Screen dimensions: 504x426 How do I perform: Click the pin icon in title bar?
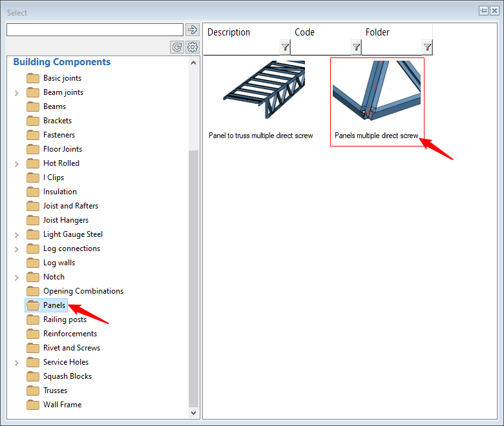point(483,11)
